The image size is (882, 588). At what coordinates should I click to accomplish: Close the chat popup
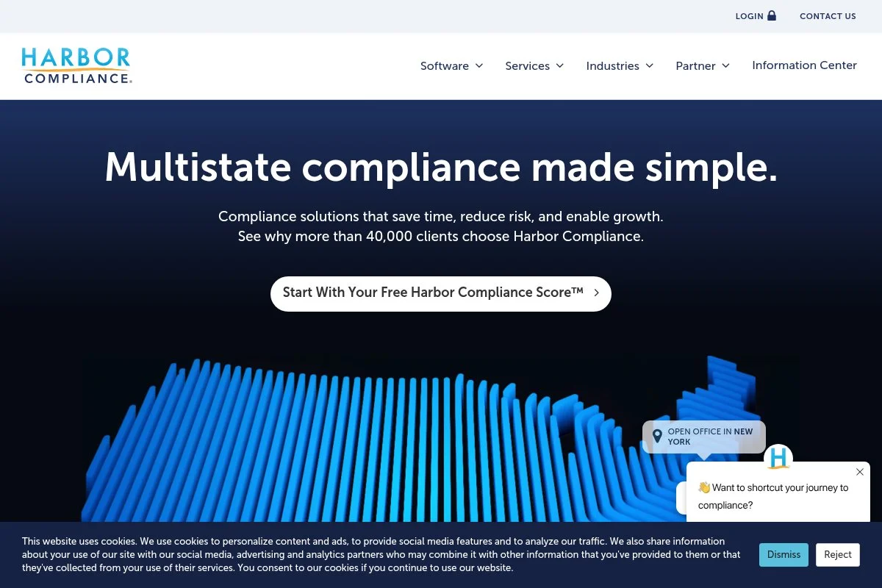pos(860,472)
